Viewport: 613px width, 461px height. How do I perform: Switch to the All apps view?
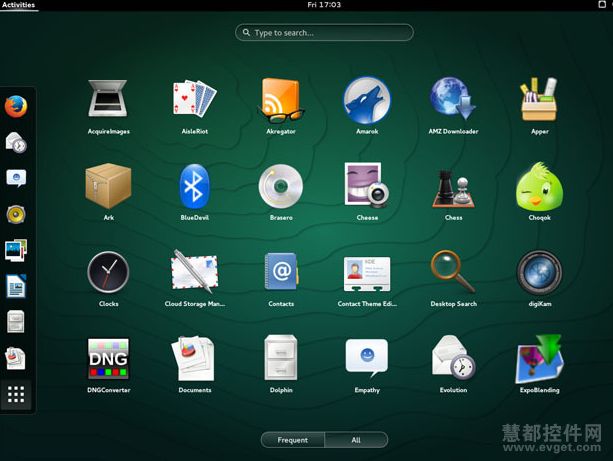[x=356, y=440]
